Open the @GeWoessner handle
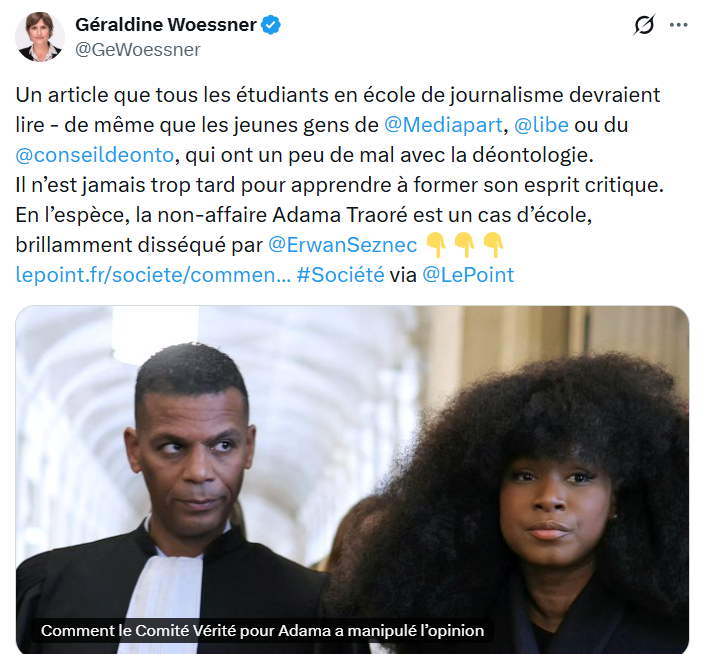Image resolution: width=708 pixels, height=654 pixels. click(x=138, y=50)
